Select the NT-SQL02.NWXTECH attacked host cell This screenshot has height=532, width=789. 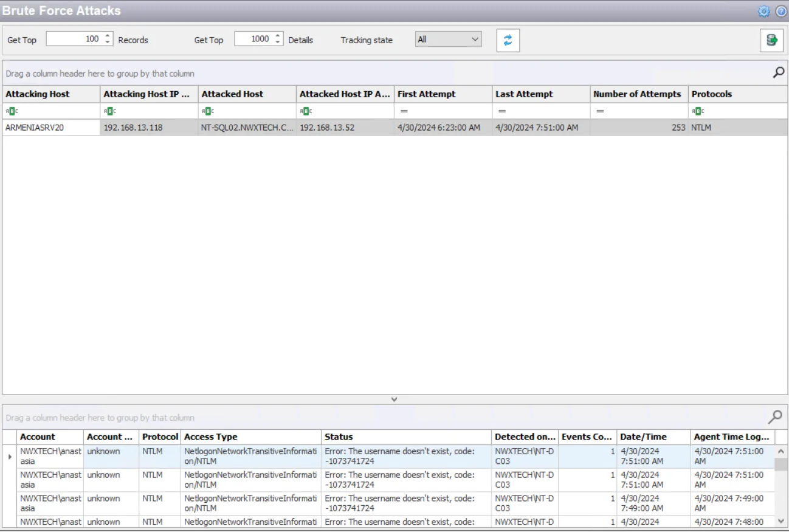(x=247, y=128)
